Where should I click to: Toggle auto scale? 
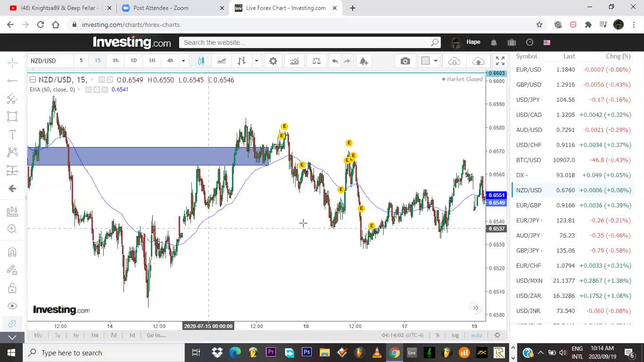pyautogui.click(x=477, y=335)
